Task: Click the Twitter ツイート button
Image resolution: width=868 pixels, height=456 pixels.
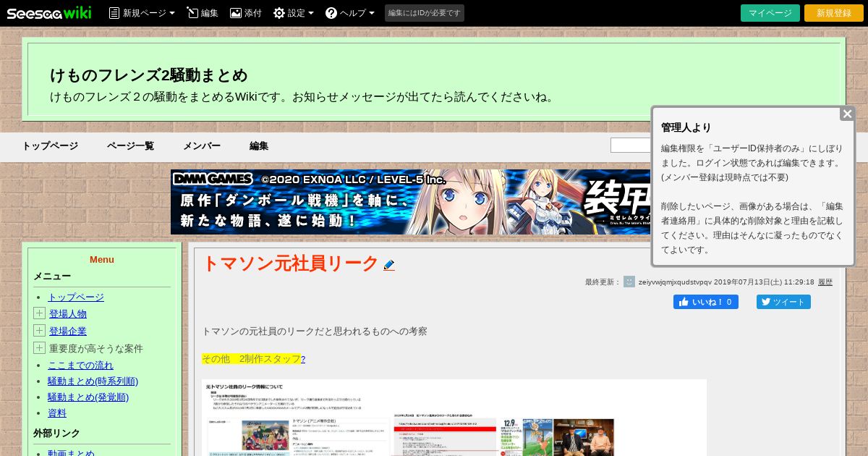Action: point(783,302)
